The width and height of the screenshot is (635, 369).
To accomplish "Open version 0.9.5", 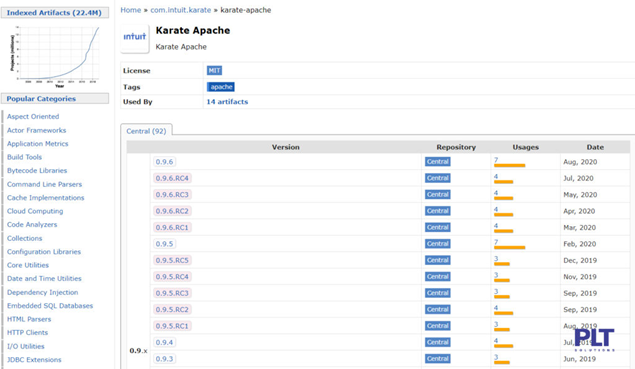I will tap(164, 244).
